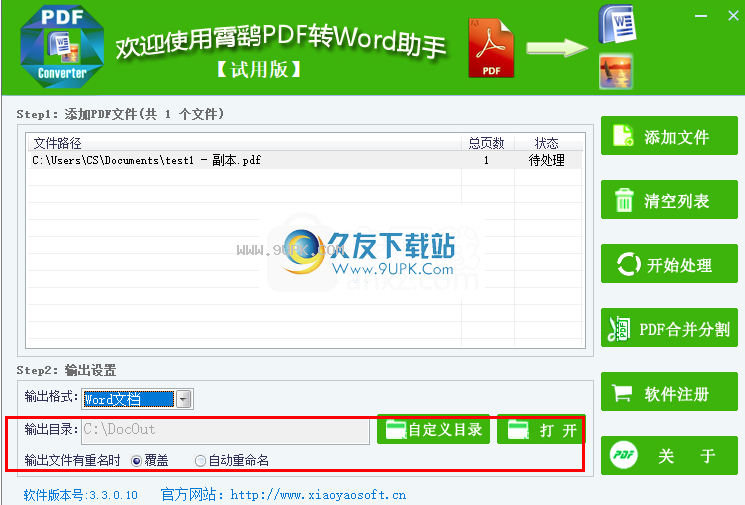Click the 待处理 status cell
This screenshot has height=505, width=745.
[547, 161]
